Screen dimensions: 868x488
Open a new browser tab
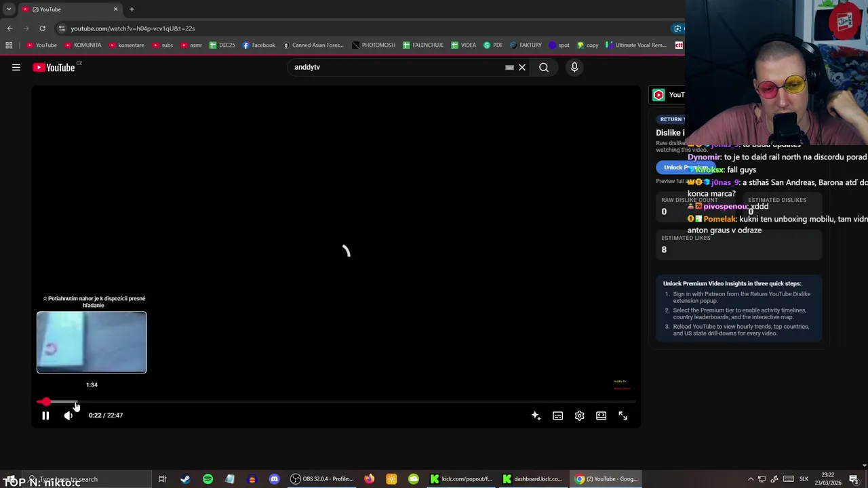[x=132, y=9]
